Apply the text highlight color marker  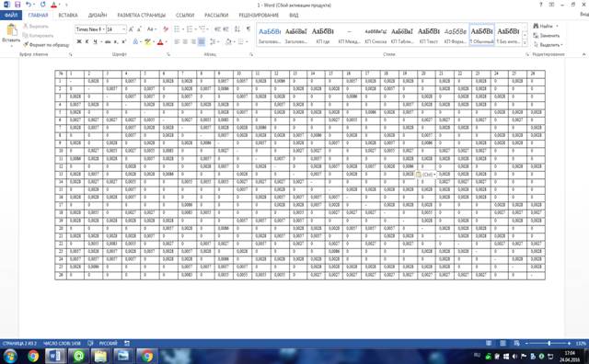[x=147, y=41]
